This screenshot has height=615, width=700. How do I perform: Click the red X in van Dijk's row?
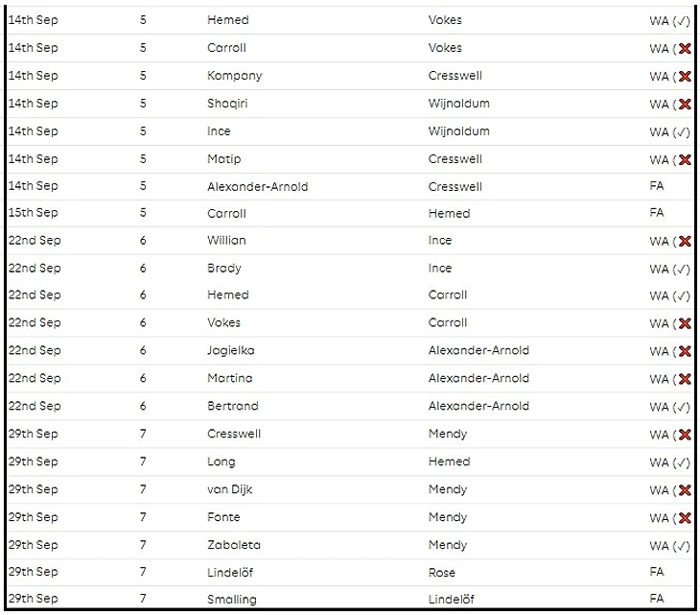coord(685,491)
